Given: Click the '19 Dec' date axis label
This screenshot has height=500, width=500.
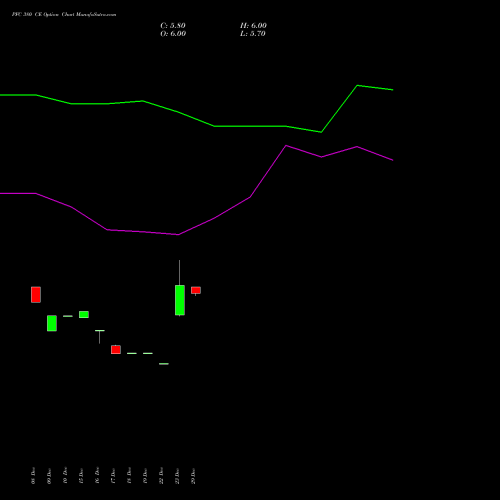Looking at the screenshot, I should tap(145, 476).
